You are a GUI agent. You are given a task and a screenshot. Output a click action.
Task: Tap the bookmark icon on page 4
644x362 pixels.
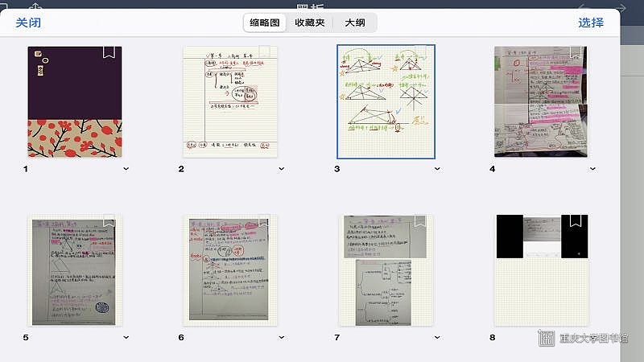pos(575,53)
